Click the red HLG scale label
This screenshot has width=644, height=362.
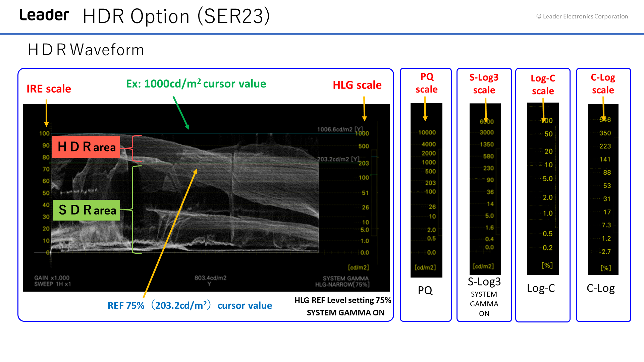pyautogui.click(x=357, y=85)
